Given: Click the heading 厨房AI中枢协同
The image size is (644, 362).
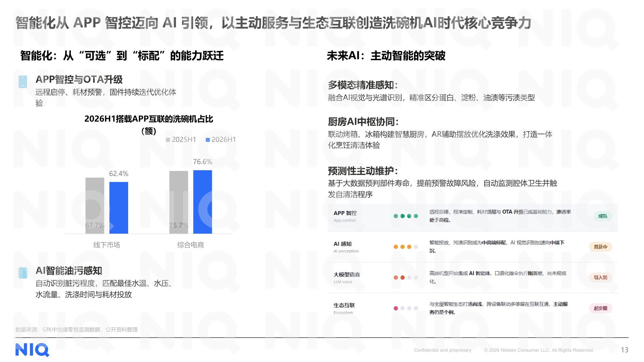Looking at the screenshot, I should click(363, 122).
